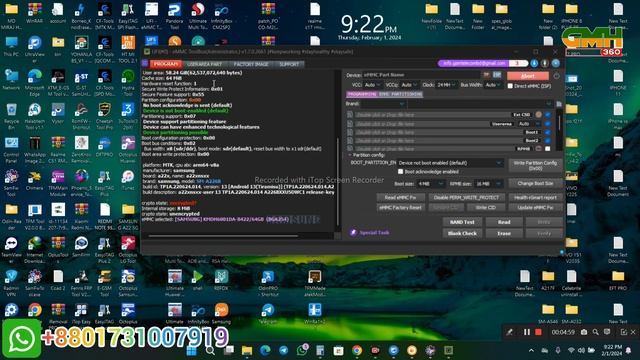Click the blue download icon in header
Screen dimensions: 640x360
click(534, 63)
